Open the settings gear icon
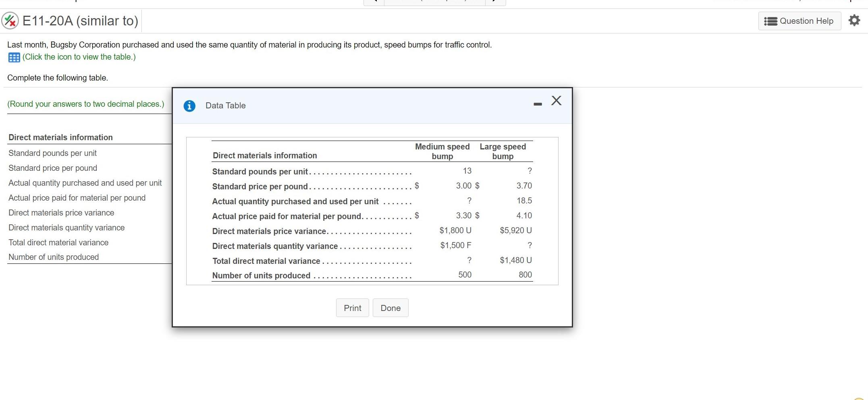 pos(854,20)
